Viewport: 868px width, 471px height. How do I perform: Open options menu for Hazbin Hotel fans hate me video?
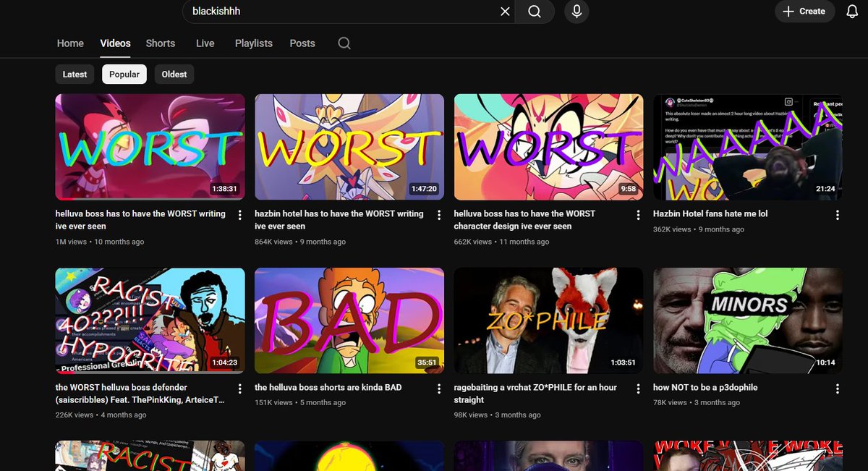coord(838,215)
